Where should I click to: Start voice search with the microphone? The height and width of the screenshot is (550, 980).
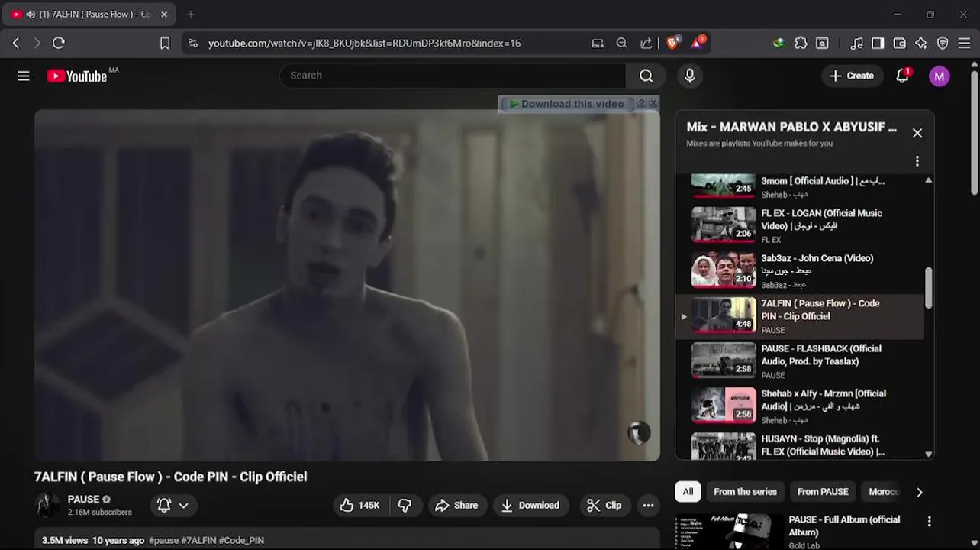click(x=689, y=76)
